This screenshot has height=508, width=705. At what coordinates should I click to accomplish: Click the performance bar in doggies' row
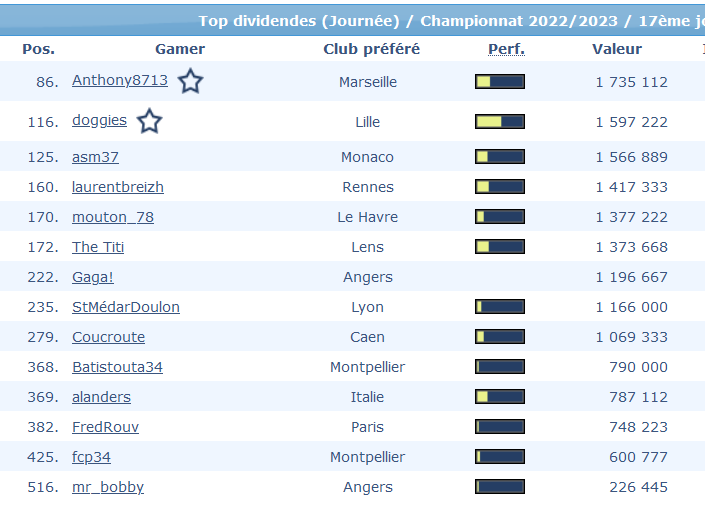pyautogui.click(x=500, y=122)
